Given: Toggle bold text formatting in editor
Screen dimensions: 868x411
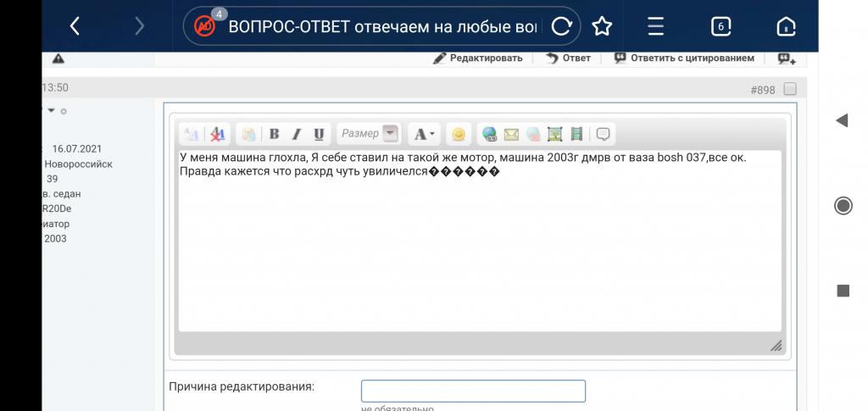Looking at the screenshot, I should click(x=275, y=134).
